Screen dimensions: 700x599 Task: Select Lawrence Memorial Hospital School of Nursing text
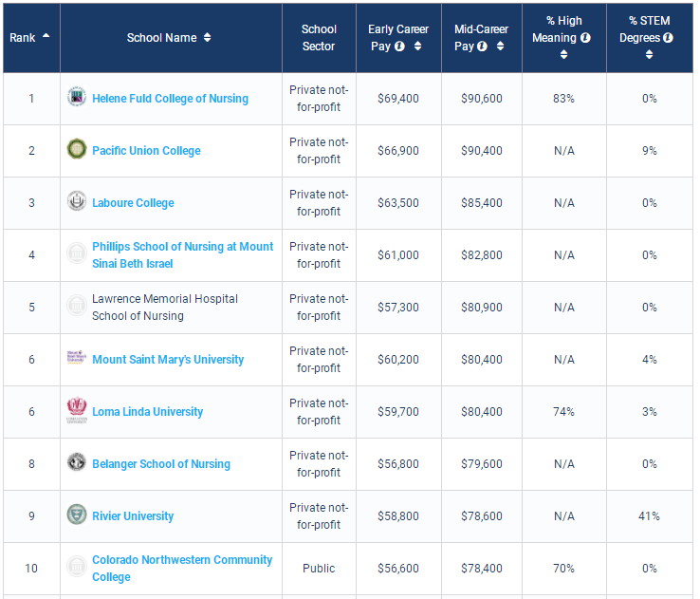(165, 308)
